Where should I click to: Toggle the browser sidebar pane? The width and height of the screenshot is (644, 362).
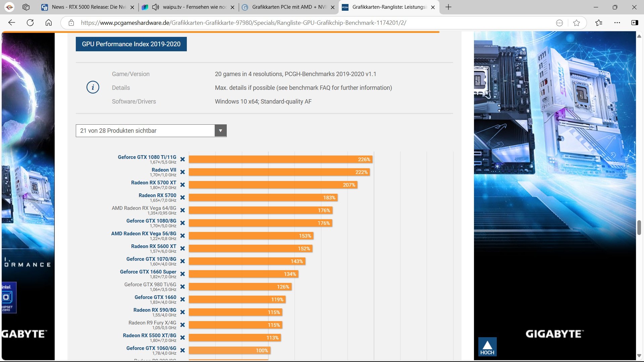(x=635, y=23)
